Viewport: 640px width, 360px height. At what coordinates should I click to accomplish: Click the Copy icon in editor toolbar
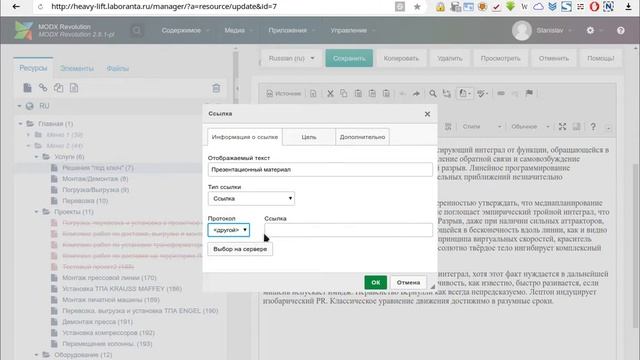[x=344, y=93]
